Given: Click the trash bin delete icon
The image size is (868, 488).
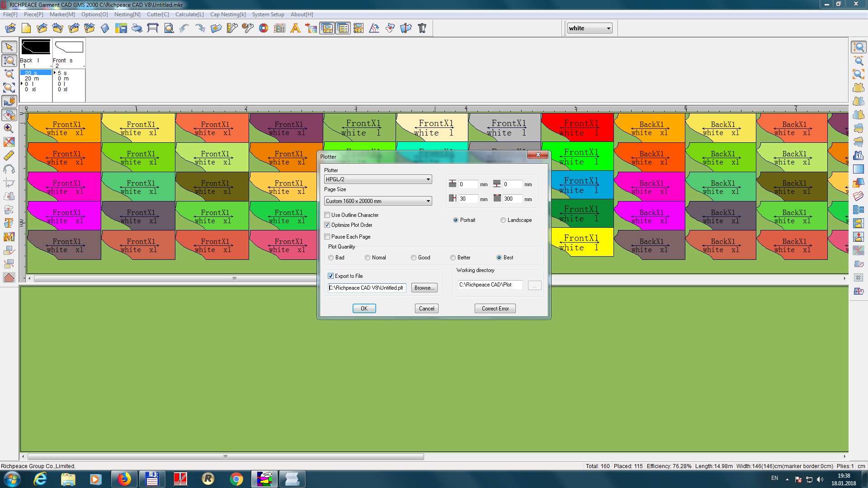Looking at the screenshot, I should pos(422,28).
